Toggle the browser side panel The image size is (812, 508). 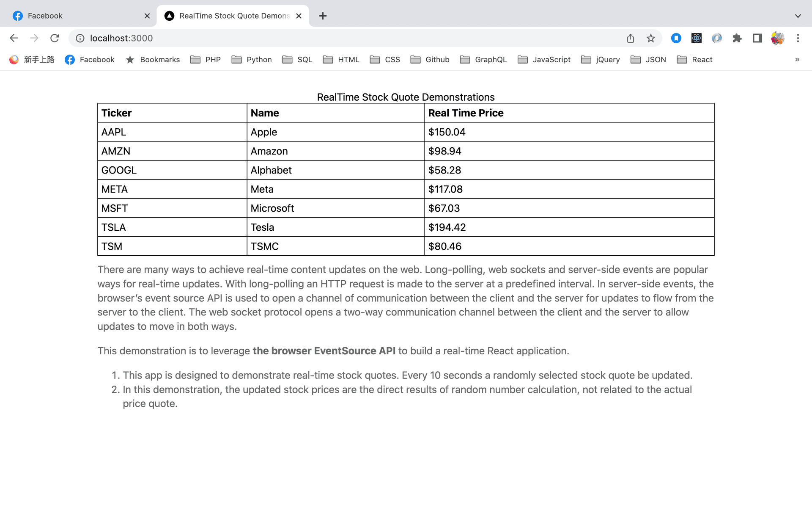pyautogui.click(x=757, y=38)
